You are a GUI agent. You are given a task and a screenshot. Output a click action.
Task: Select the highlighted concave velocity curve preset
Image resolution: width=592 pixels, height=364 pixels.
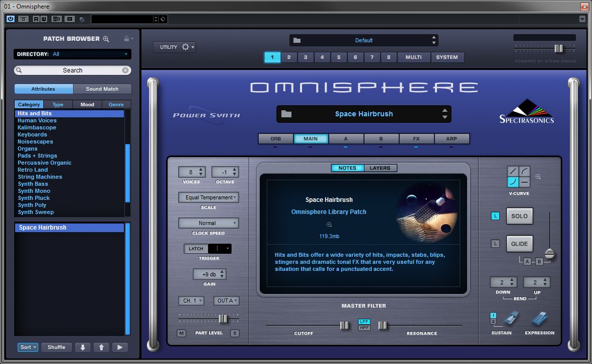coord(512,182)
